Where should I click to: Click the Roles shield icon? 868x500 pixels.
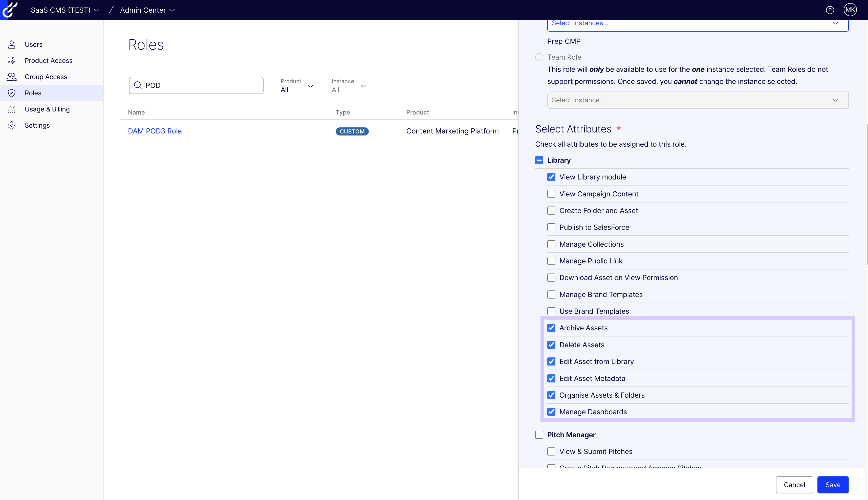(x=12, y=93)
